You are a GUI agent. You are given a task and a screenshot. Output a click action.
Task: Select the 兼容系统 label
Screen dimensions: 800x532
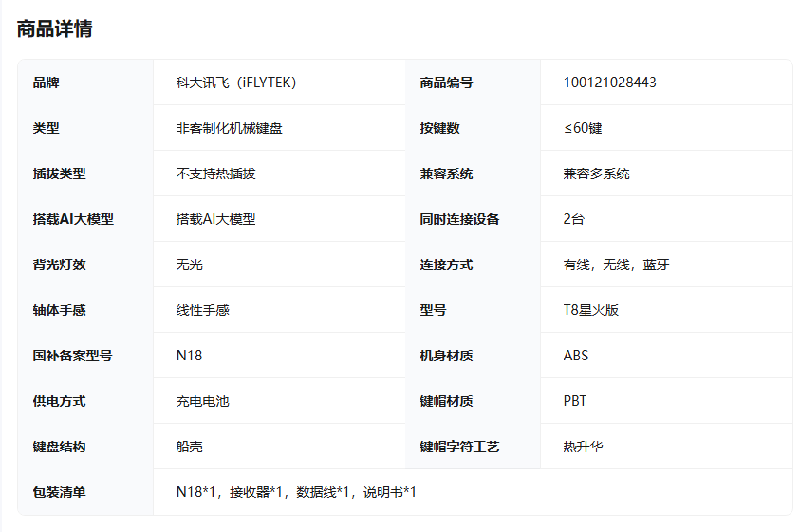tap(446, 174)
